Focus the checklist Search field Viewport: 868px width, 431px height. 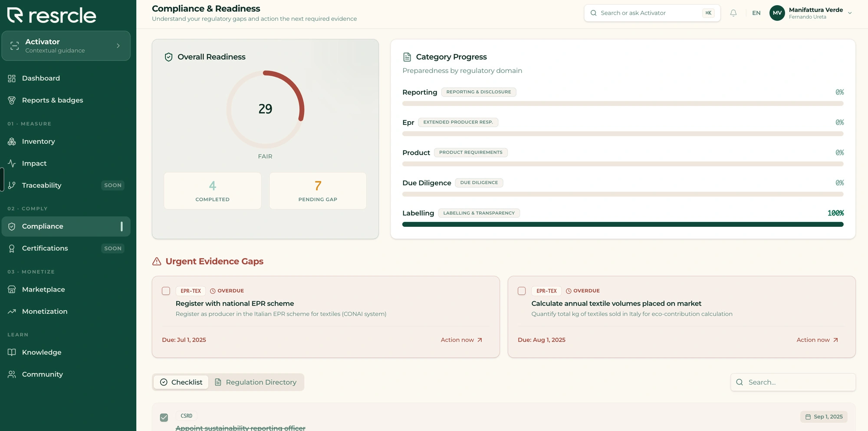tap(793, 382)
